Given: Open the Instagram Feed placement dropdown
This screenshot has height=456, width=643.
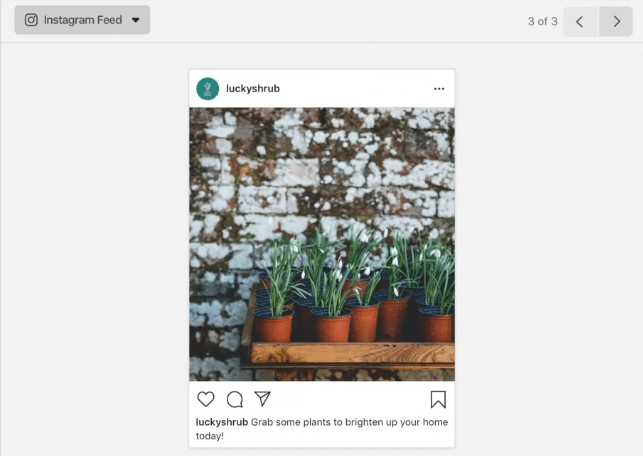Looking at the screenshot, I should pos(82,20).
